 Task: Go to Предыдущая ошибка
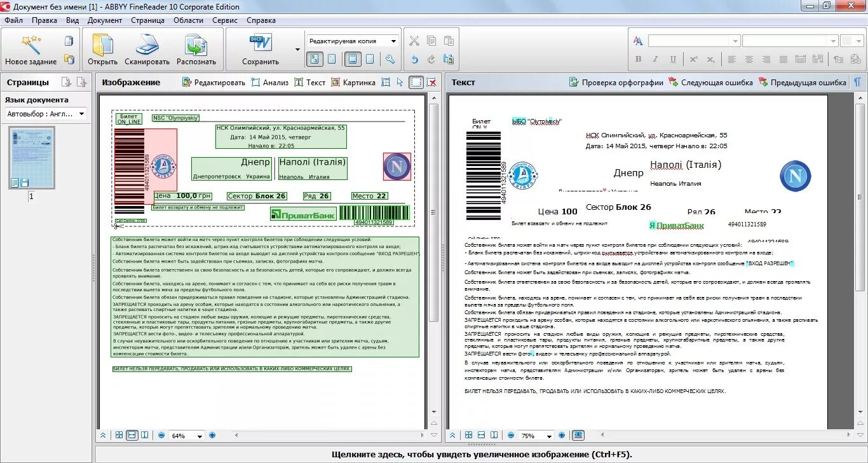(x=802, y=82)
